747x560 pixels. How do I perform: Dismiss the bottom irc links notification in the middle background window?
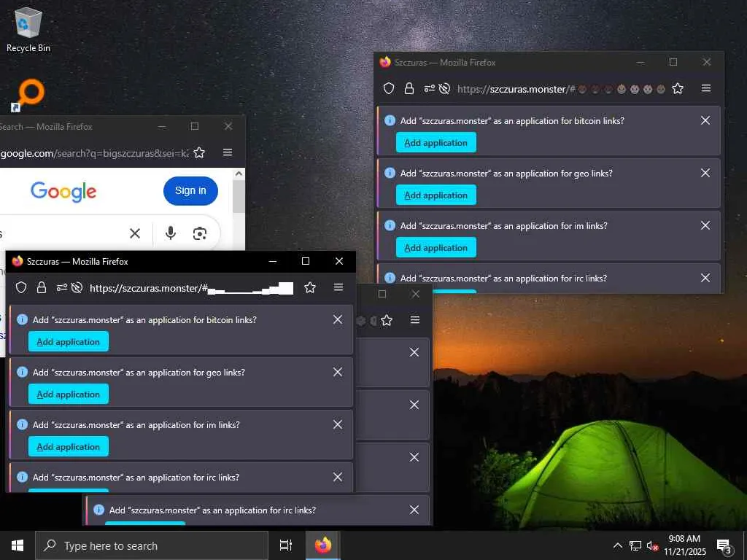point(414,510)
